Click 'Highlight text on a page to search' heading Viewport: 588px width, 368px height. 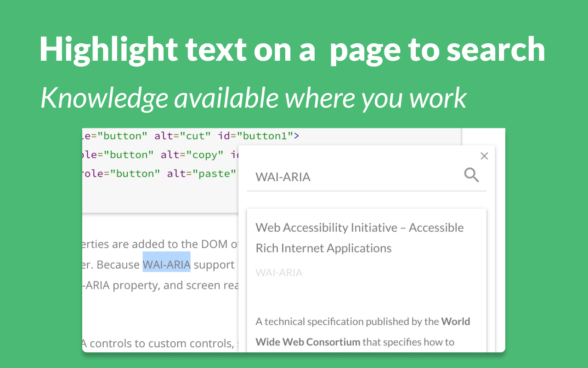292,49
